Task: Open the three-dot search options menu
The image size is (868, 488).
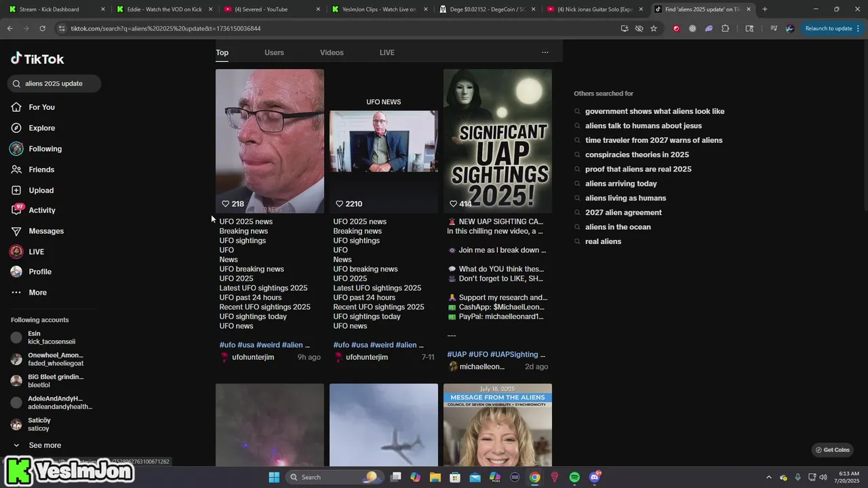Action: (x=545, y=52)
